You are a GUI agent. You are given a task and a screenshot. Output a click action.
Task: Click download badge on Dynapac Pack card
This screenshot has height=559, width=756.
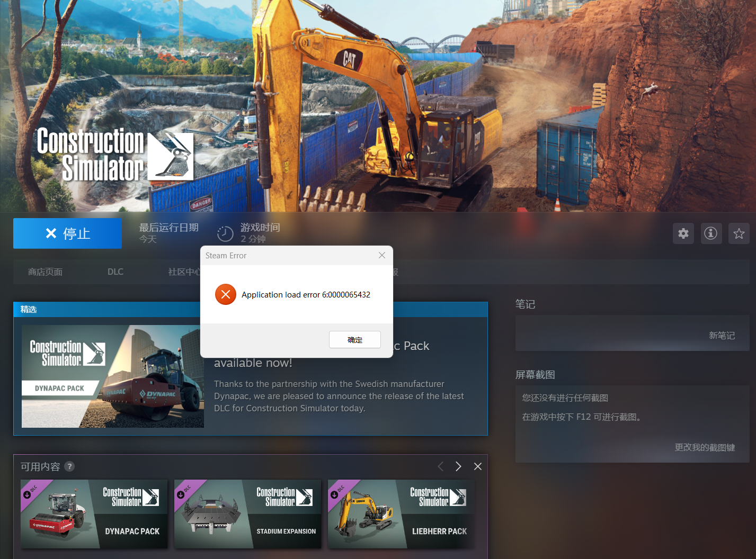(x=27, y=495)
